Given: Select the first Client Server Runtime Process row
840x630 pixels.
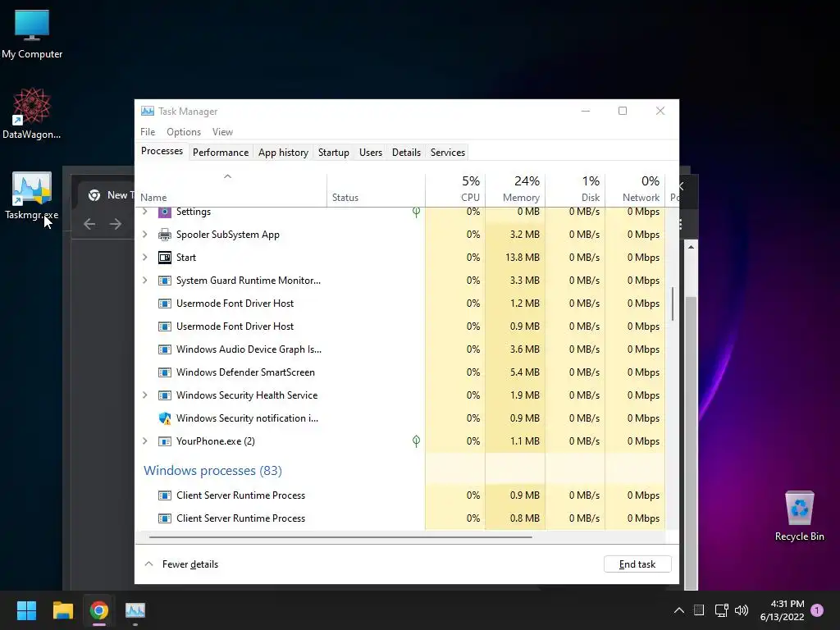Looking at the screenshot, I should (400, 495).
